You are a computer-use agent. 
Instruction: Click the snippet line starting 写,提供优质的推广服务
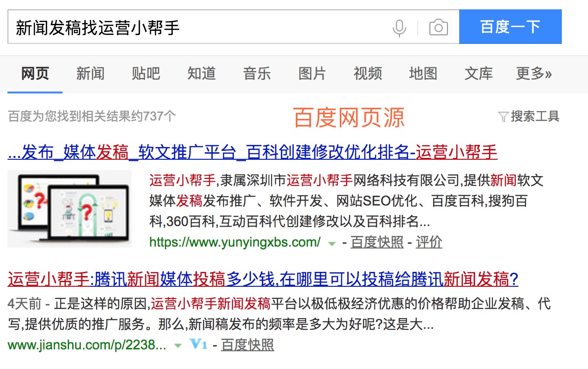(x=221, y=324)
